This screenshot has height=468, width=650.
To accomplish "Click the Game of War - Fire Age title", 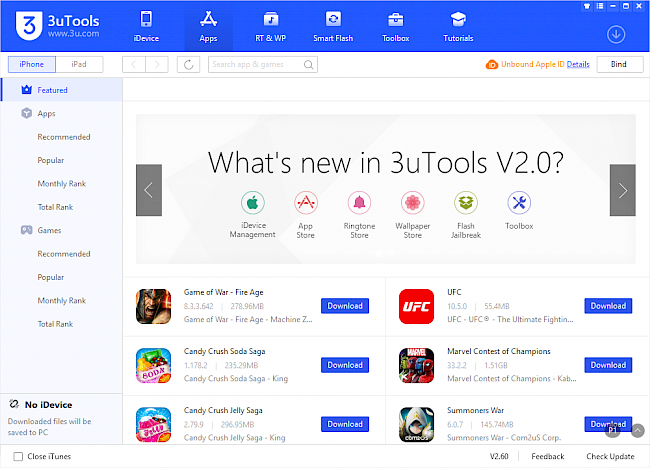I will [223, 292].
